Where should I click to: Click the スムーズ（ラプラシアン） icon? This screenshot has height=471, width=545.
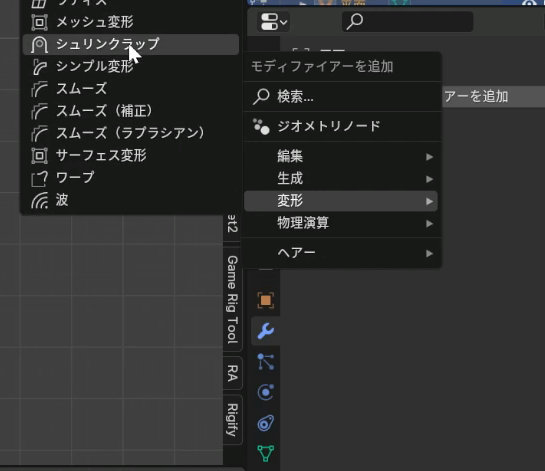[39, 133]
